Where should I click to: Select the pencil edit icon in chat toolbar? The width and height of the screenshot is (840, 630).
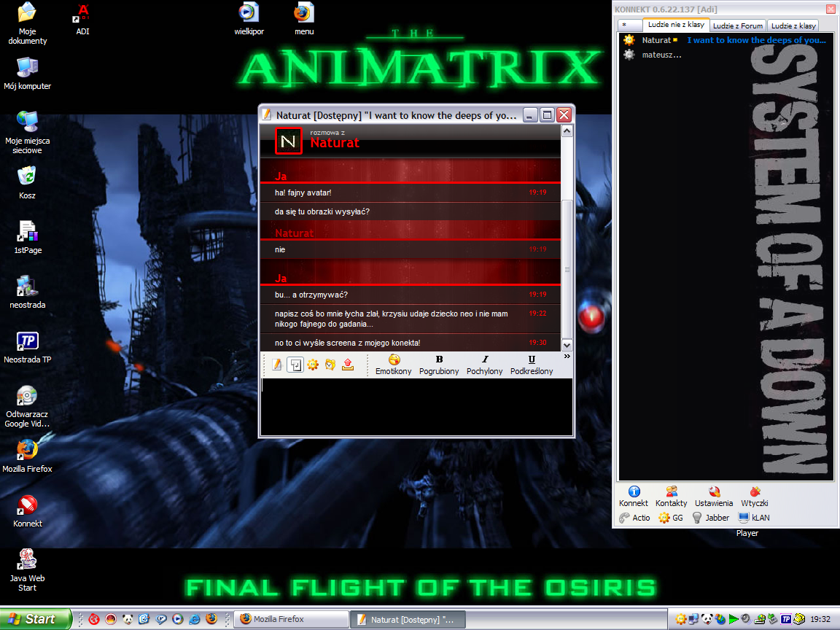276,364
